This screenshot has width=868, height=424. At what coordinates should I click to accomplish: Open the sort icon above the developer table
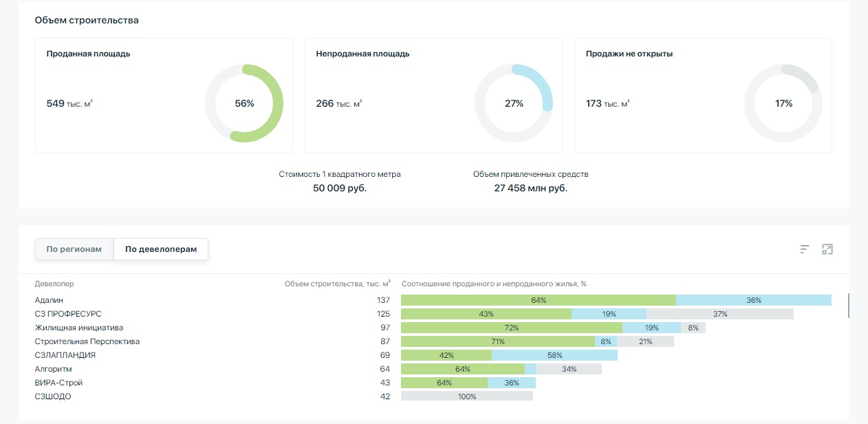(x=805, y=249)
